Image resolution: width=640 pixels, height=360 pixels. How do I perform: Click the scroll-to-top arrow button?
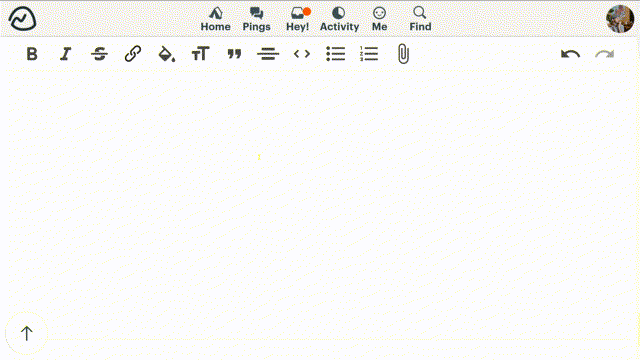(27, 333)
